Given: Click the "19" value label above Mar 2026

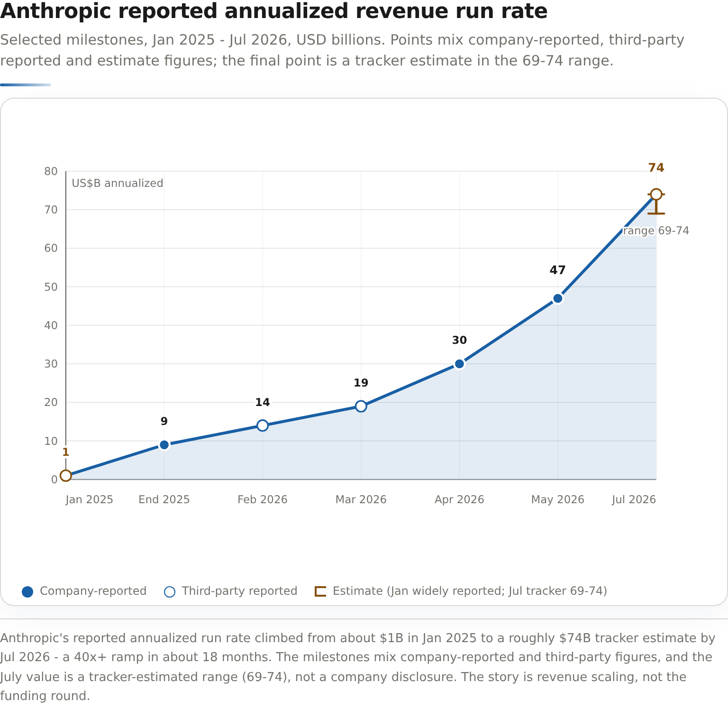Looking at the screenshot, I should point(361,383).
